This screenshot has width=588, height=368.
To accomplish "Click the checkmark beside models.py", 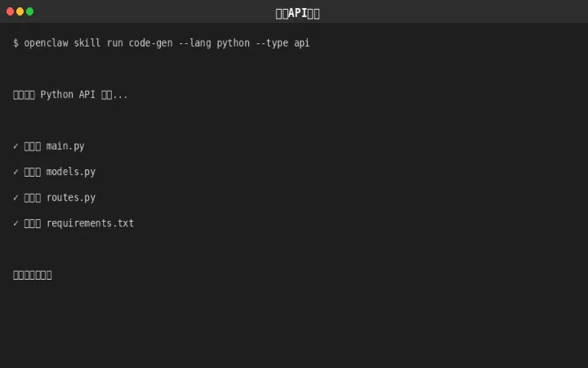I will coord(16,172).
